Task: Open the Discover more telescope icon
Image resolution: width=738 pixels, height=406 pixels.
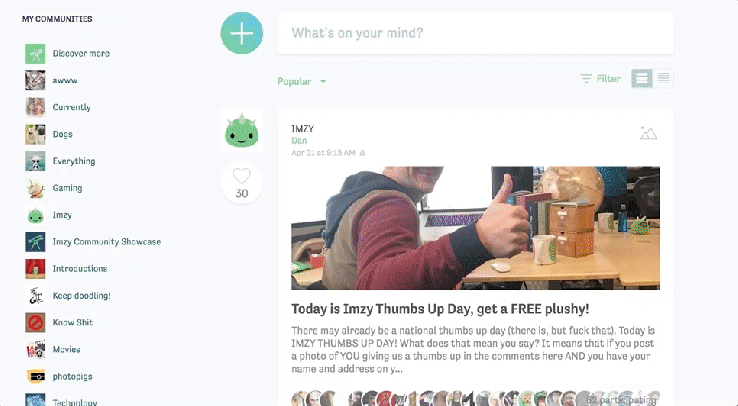Action: (x=35, y=54)
